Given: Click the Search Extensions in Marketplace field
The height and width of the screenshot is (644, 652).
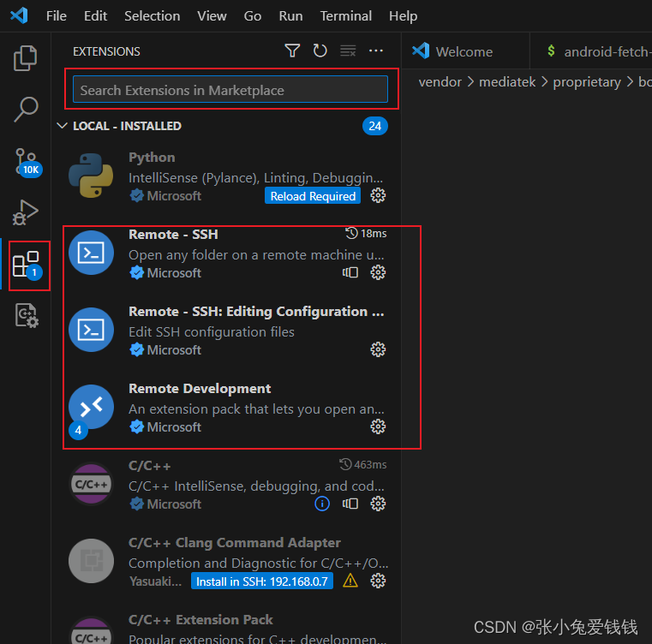Looking at the screenshot, I should coord(230,89).
